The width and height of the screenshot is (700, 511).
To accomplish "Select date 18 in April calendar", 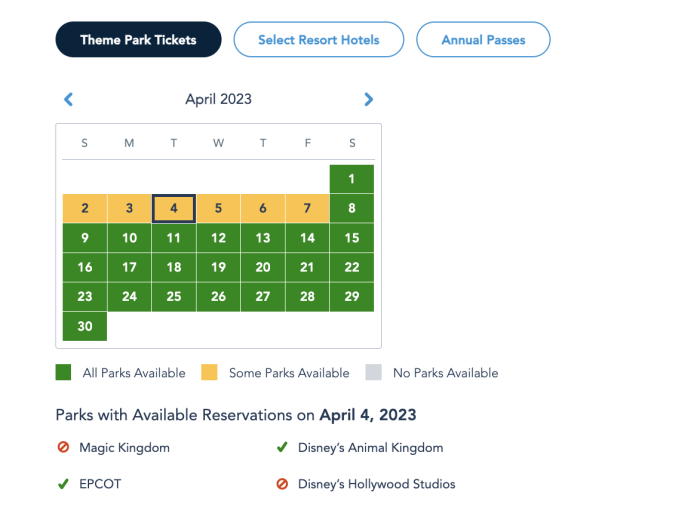I will click(x=174, y=267).
